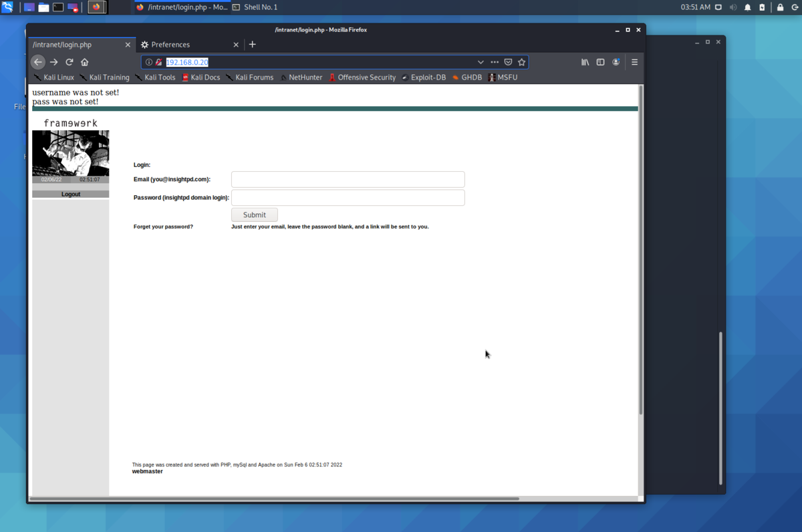Open Exploit-DB bookmark

(x=423, y=78)
